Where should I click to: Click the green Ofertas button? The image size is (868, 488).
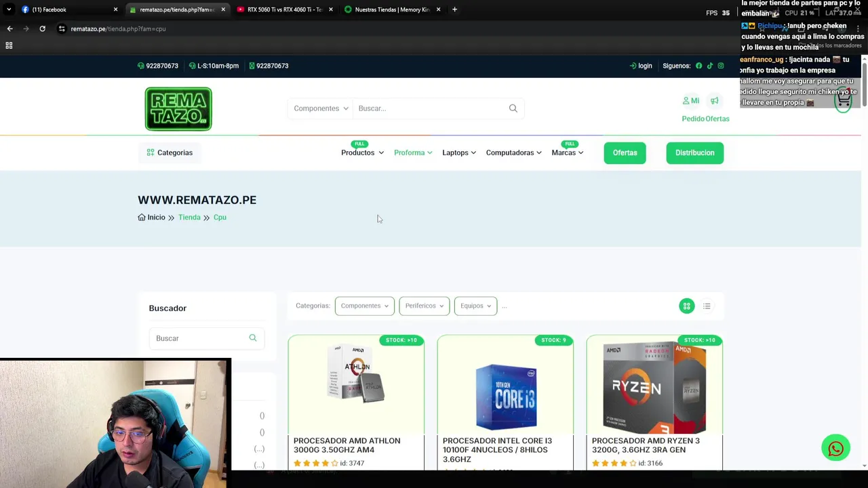625,152
